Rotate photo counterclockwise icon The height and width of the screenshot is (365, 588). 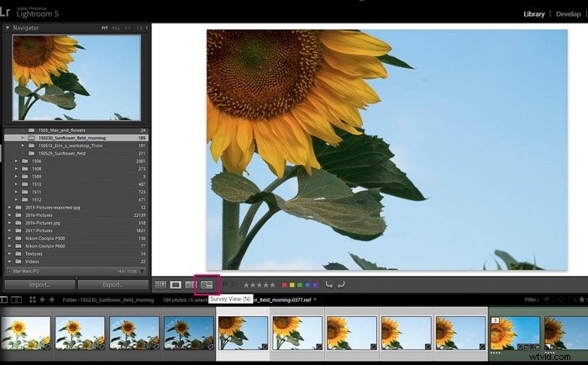(x=329, y=285)
